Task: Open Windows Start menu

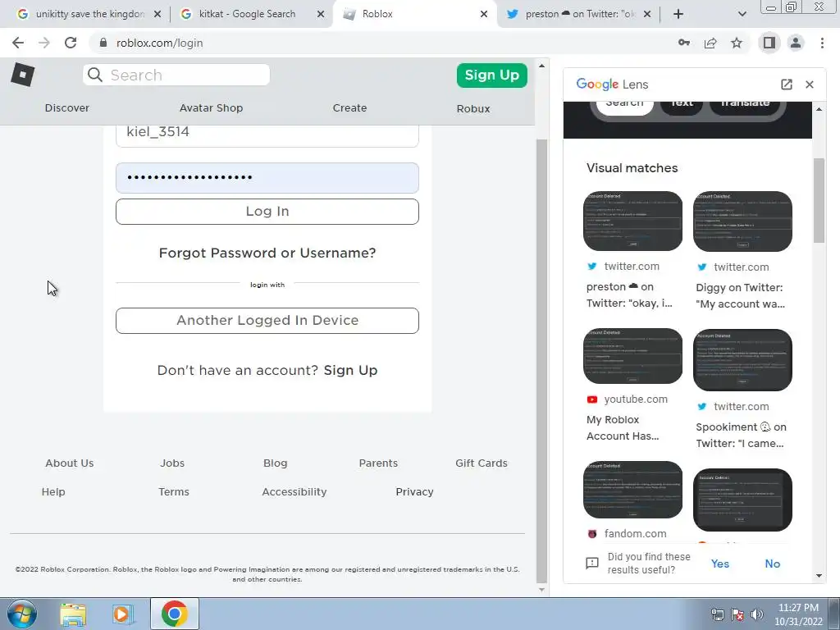Action: (x=21, y=614)
